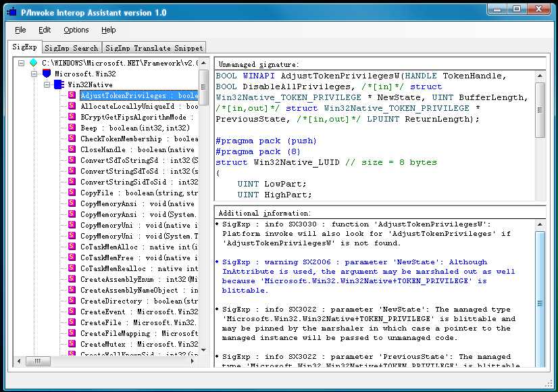The height and width of the screenshot is (392, 558).
Task: Click the additional information scroll up arrow
Action: [540, 224]
